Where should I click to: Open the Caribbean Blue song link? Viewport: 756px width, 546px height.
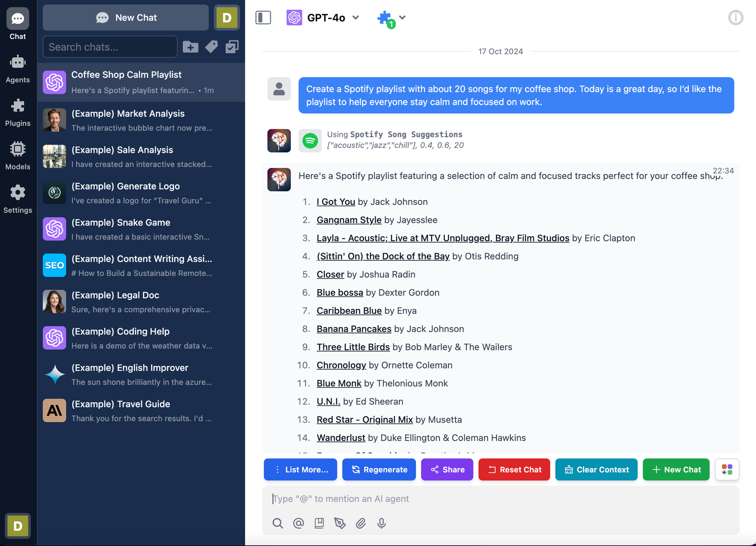(349, 311)
